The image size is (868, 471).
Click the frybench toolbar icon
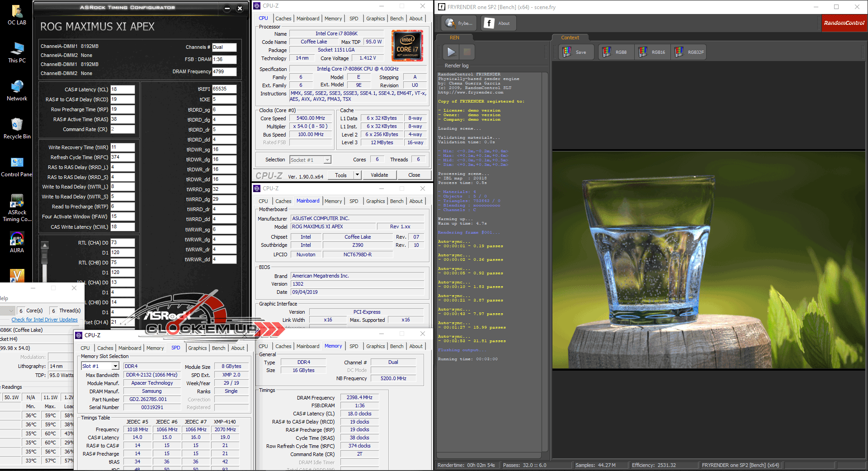tap(459, 23)
